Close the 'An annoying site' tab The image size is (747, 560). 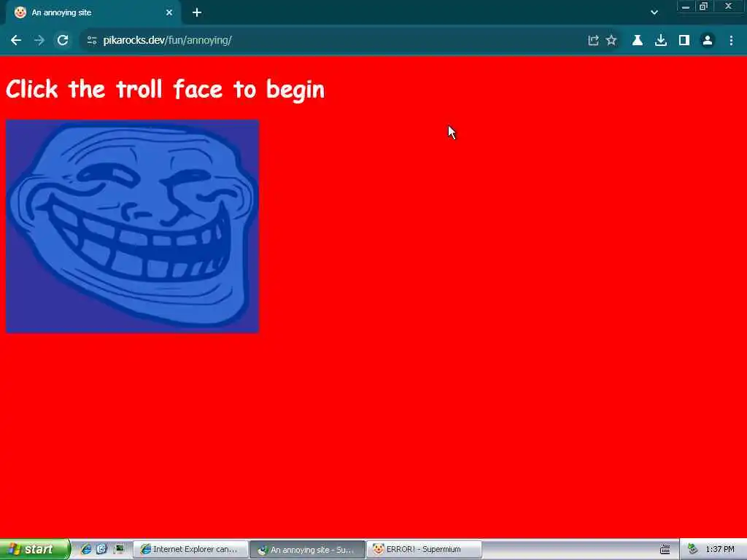pos(169,13)
